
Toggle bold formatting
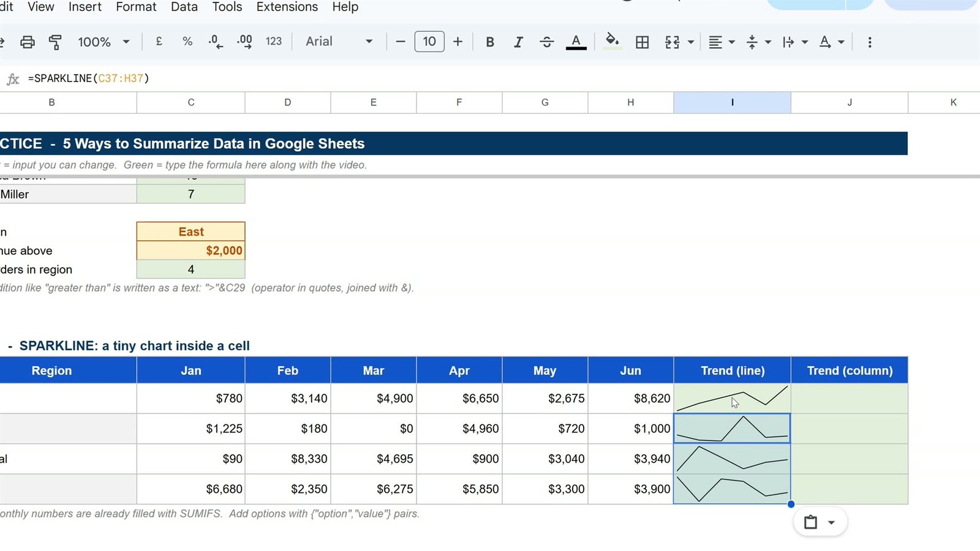point(490,42)
